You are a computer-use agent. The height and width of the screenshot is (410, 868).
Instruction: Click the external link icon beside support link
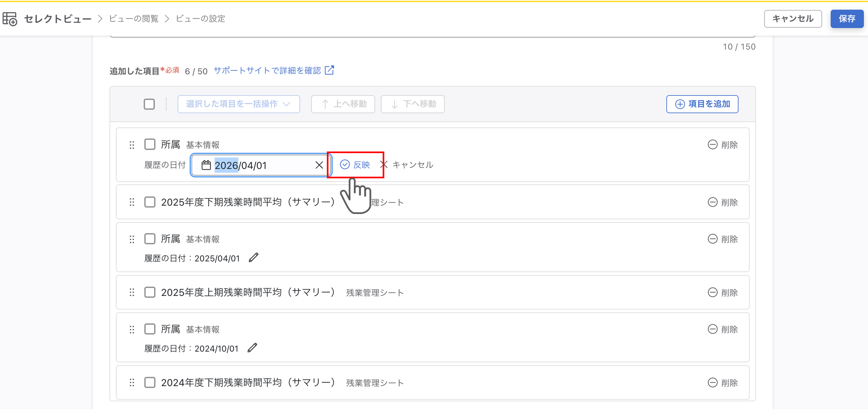coord(329,70)
